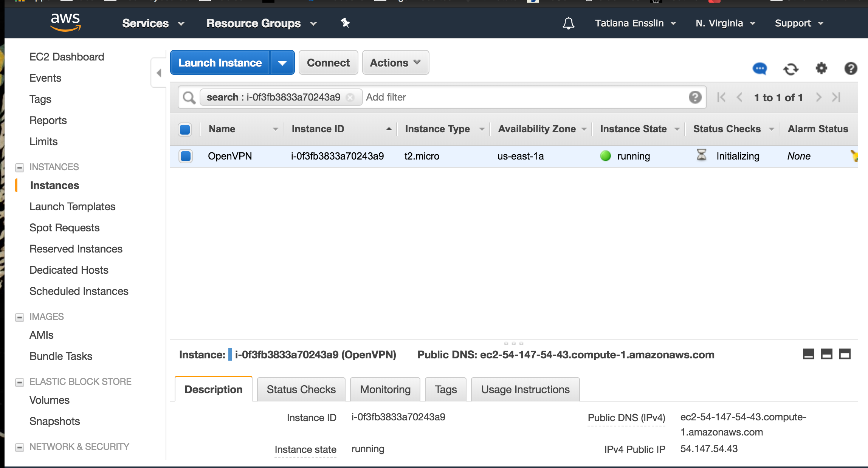Open the feedback chat bubble icon
Viewport: 868px width, 468px height.
[x=759, y=69]
